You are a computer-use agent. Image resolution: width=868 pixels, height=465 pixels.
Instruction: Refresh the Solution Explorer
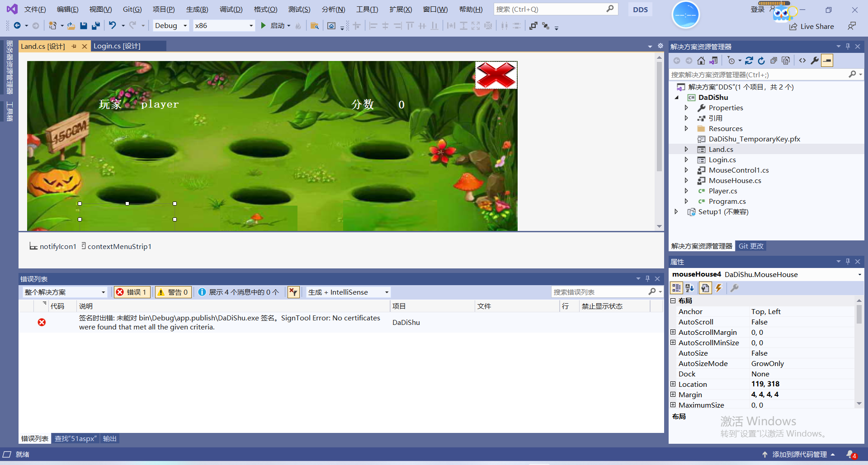click(761, 61)
